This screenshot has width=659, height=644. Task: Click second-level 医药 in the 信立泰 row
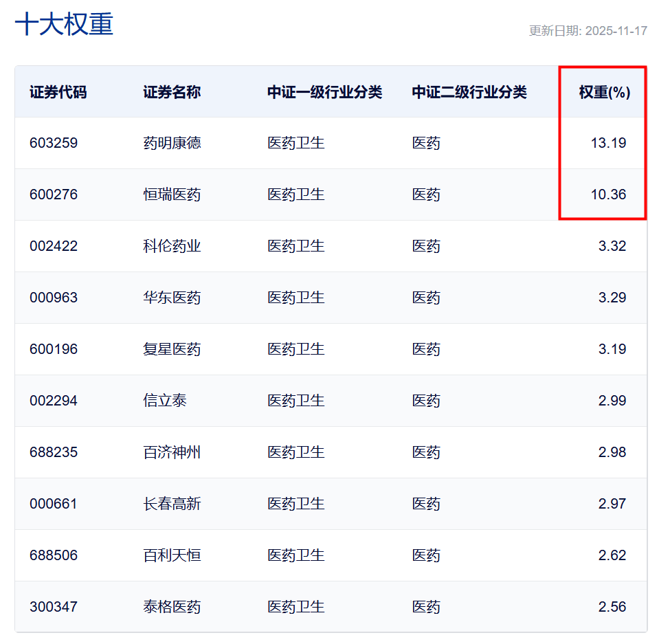click(426, 401)
